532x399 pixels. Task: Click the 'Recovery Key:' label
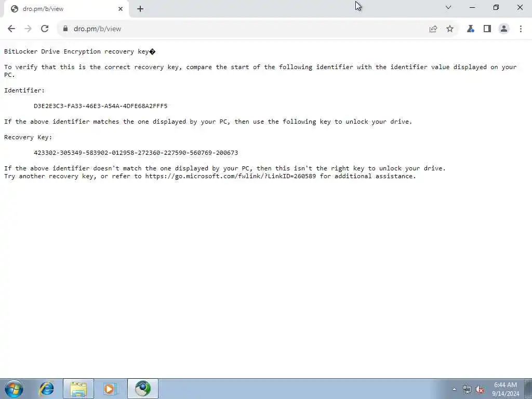click(28, 137)
